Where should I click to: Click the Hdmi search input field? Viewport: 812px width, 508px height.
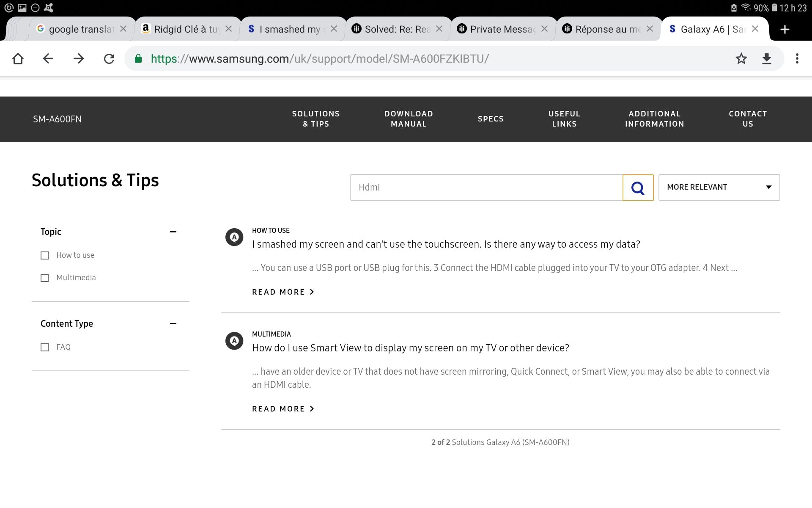pos(486,188)
